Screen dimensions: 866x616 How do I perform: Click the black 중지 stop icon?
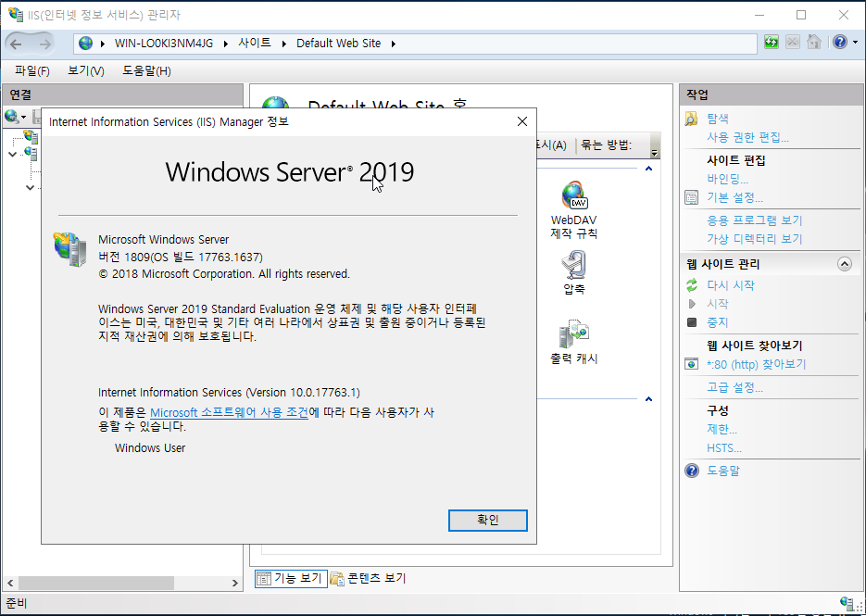point(692,322)
